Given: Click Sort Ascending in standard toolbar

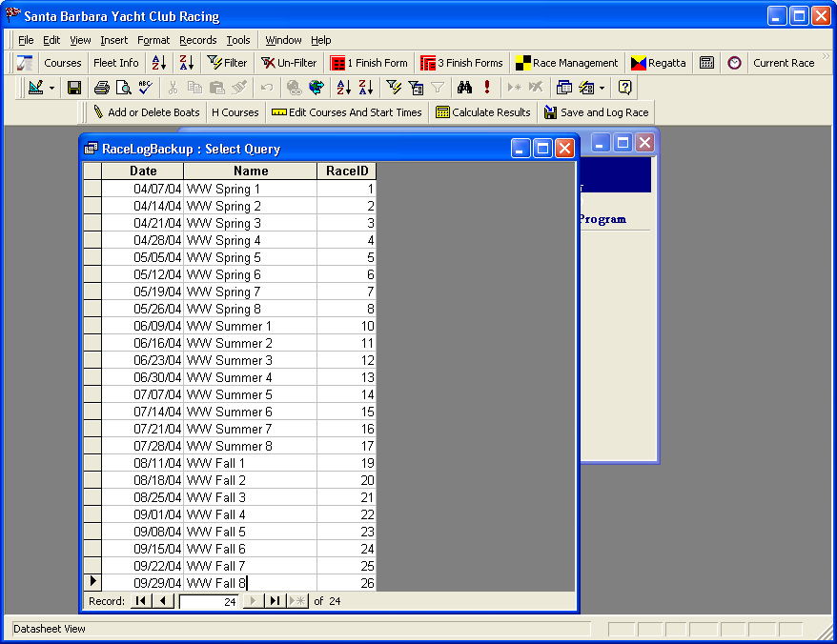Looking at the screenshot, I should coord(343,88).
